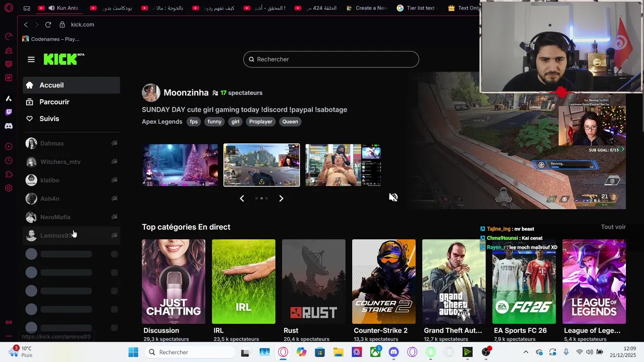This screenshot has height=362, width=644.
Task: Switch to the Kun Anta YouTube tab
Action: click(x=59, y=8)
